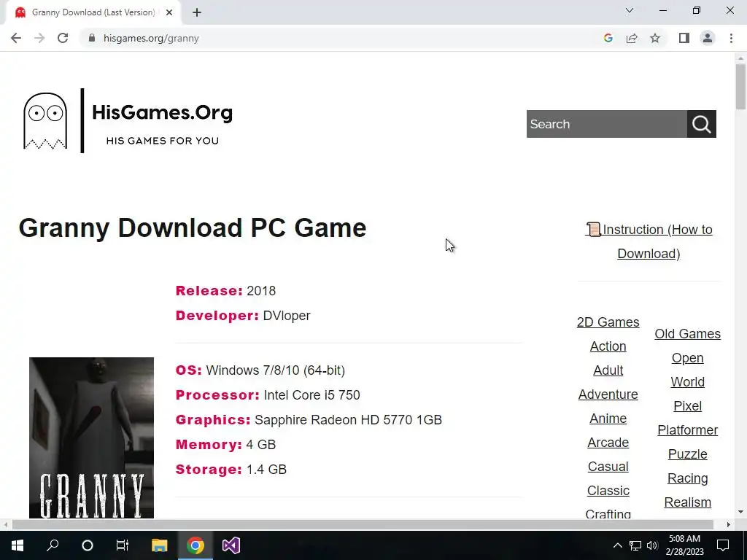This screenshot has height=560, width=747.
Task: Bookmark this page with the star icon
Action: (655, 38)
